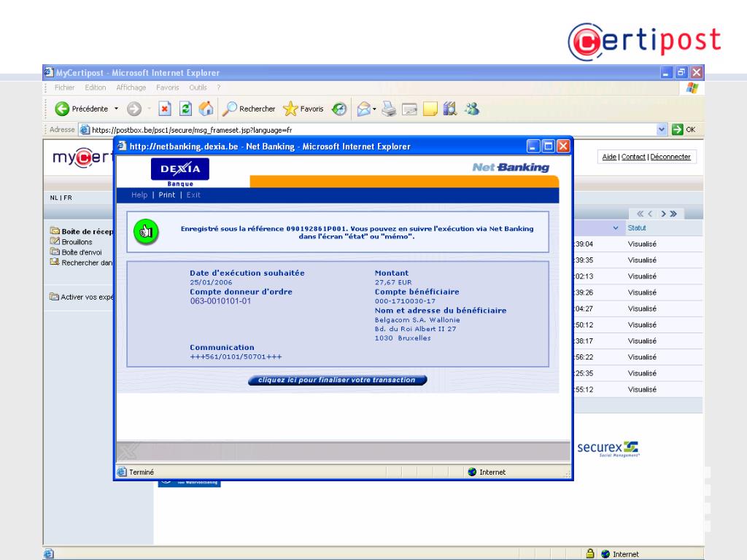The image size is (747, 560).
Task: Switch language to NL
Action: click(x=54, y=198)
